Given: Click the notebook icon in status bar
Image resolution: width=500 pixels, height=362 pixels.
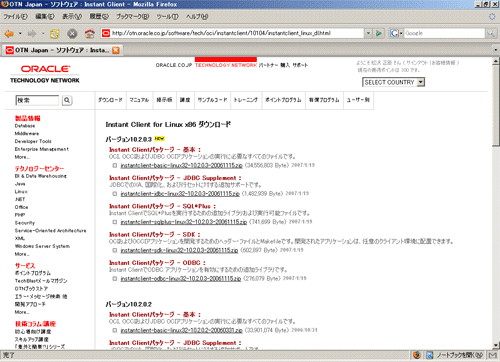Looking at the screenshot, I should tap(430, 355).
